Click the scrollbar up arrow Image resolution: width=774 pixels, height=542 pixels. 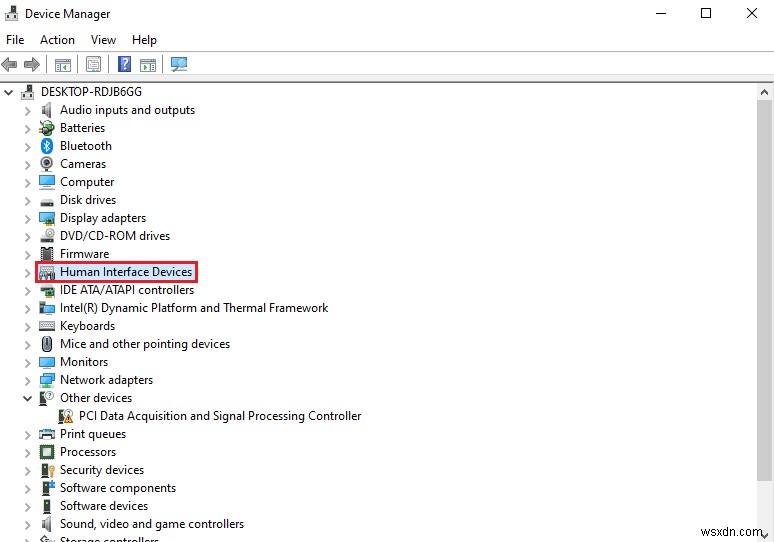[765, 92]
